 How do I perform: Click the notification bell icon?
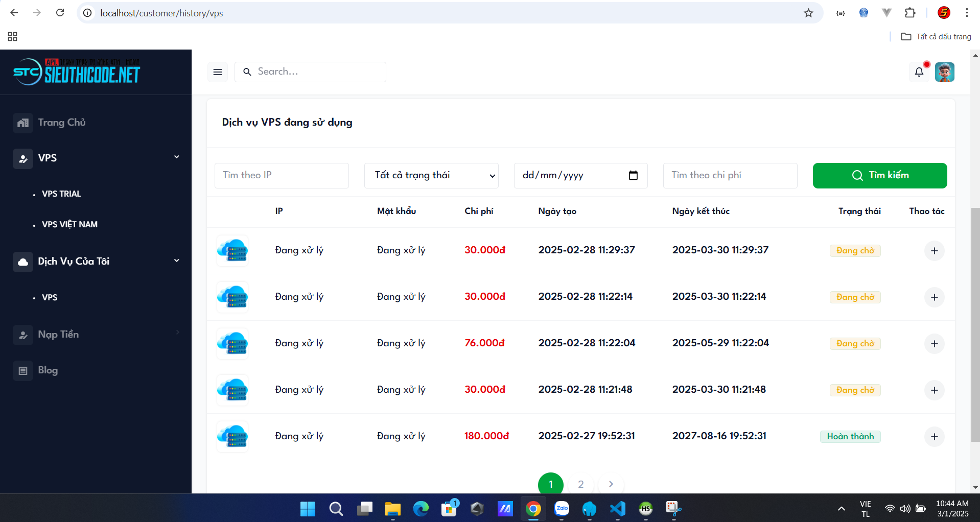point(919,72)
